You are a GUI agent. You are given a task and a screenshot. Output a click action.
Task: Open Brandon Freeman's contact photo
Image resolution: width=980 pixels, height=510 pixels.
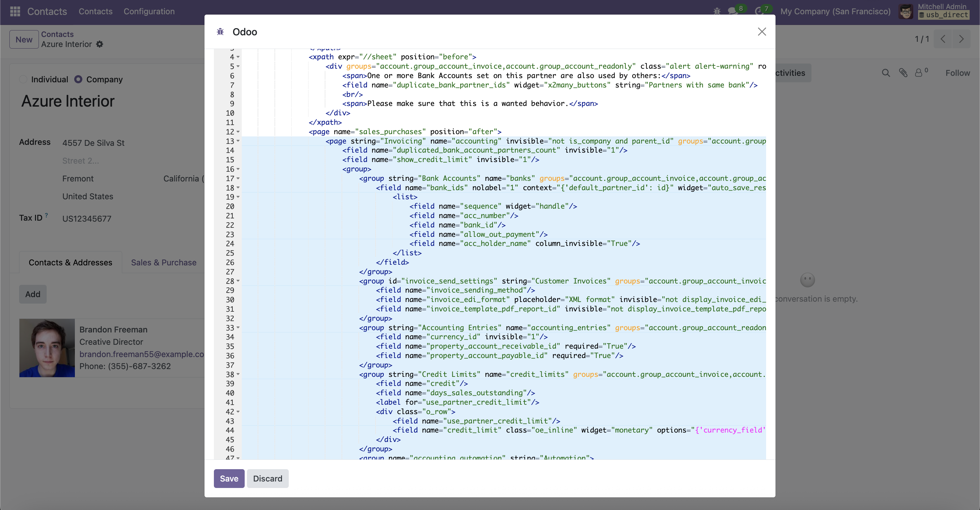[x=47, y=348]
